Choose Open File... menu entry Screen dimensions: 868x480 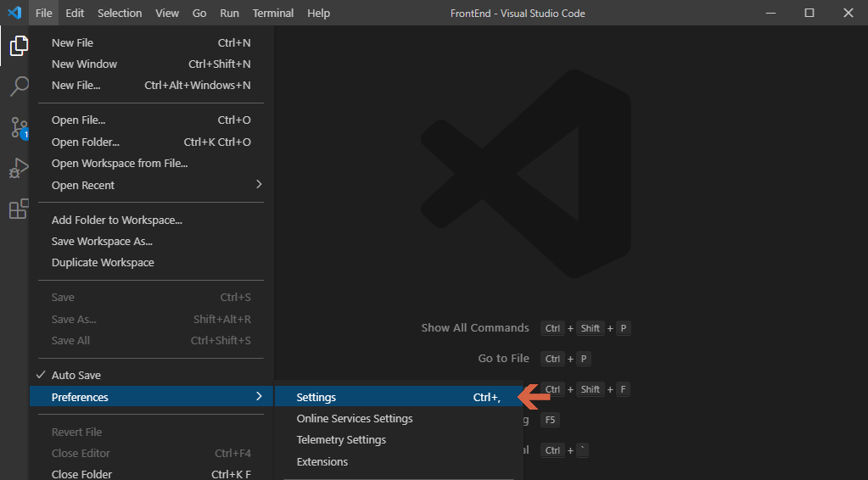151,120
